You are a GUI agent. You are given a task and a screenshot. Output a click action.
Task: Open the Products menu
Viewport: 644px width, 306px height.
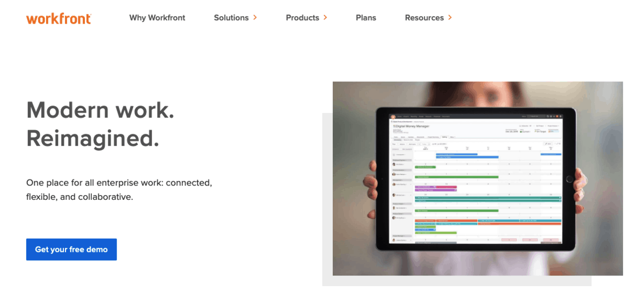click(x=303, y=18)
